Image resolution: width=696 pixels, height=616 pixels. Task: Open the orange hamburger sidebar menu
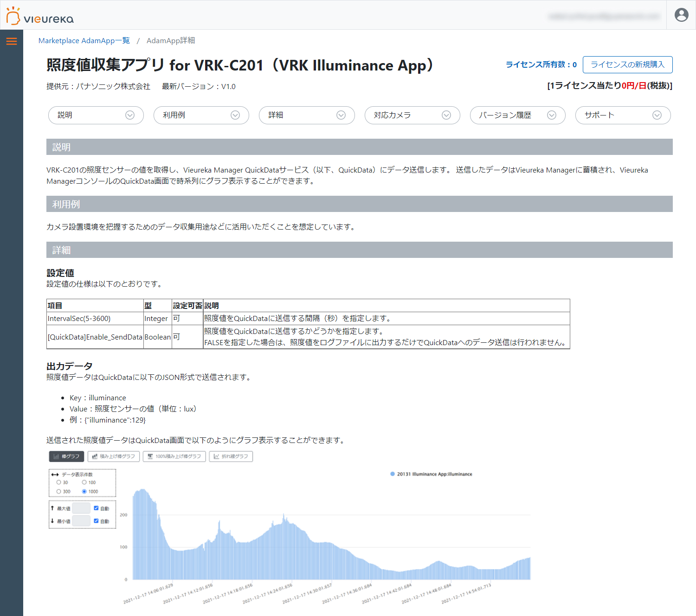point(12,41)
